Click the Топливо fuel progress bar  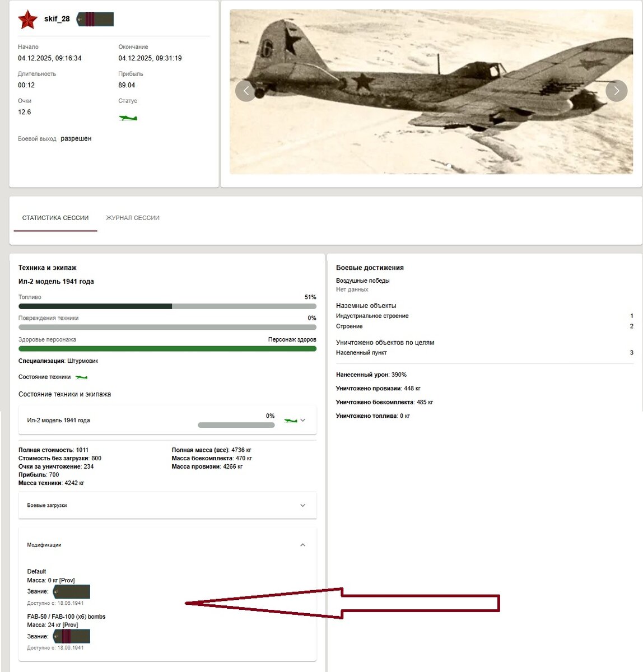167,306
